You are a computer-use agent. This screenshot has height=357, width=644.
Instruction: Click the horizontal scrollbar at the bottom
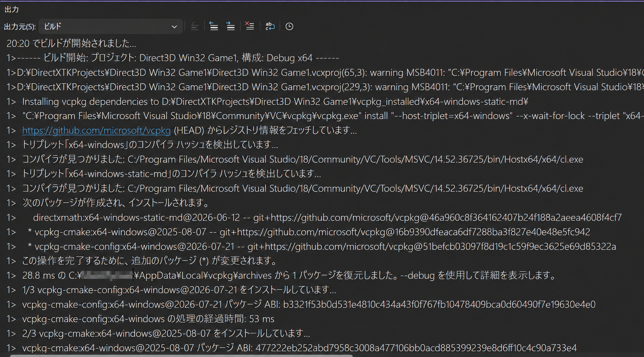point(181,355)
